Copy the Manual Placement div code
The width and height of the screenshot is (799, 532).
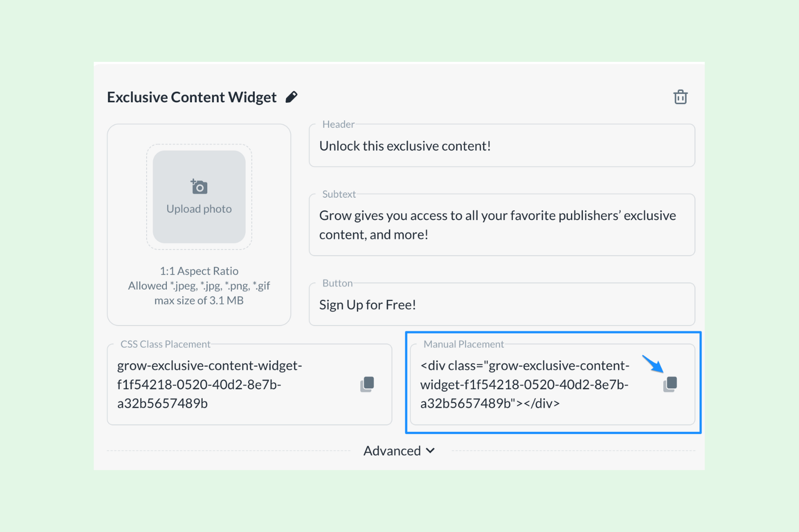[x=670, y=384]
